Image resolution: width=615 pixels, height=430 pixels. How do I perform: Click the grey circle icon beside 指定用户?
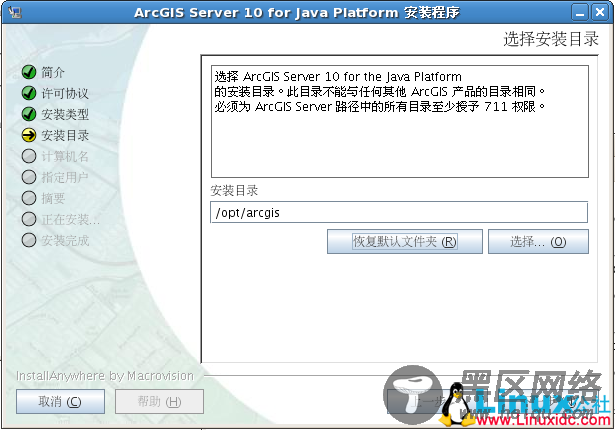(x=29, y=177)
